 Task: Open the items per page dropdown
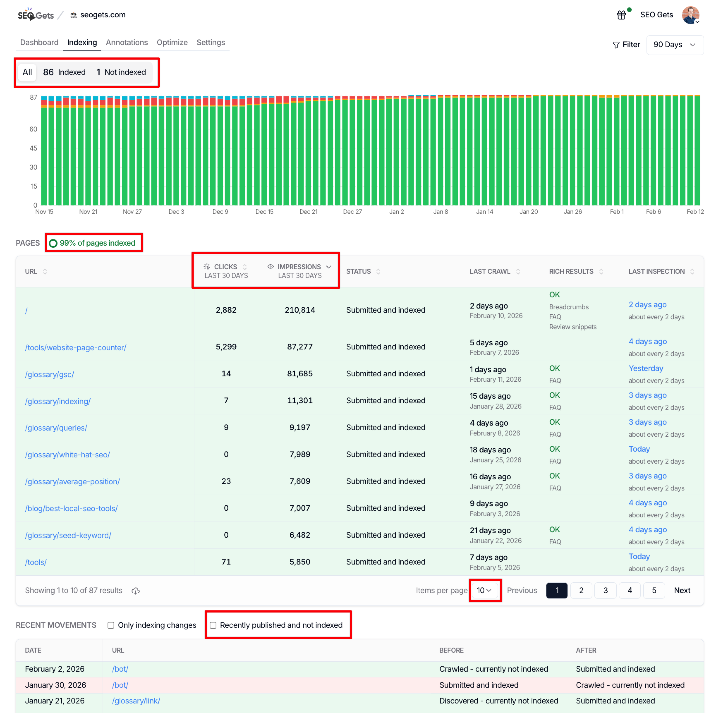point(485,590)
